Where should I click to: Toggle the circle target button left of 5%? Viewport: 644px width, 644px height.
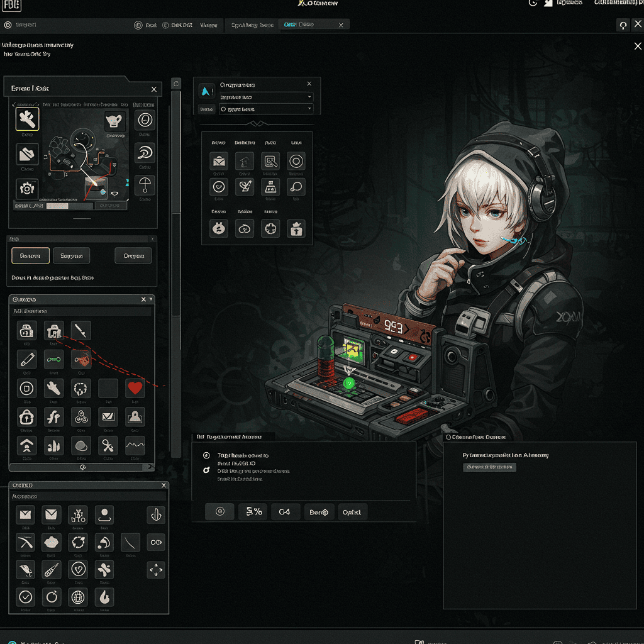[220, 512]
